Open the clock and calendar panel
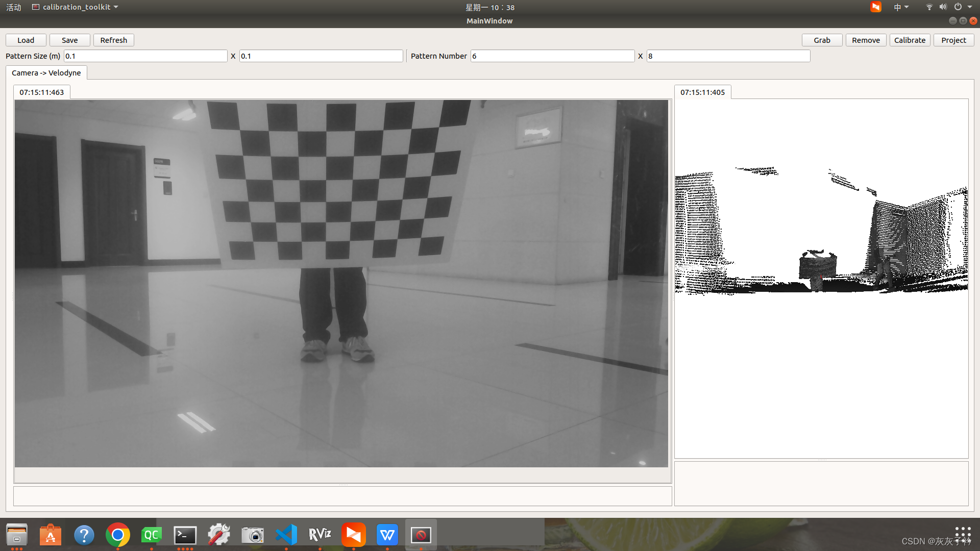 [x=490, y=7]
